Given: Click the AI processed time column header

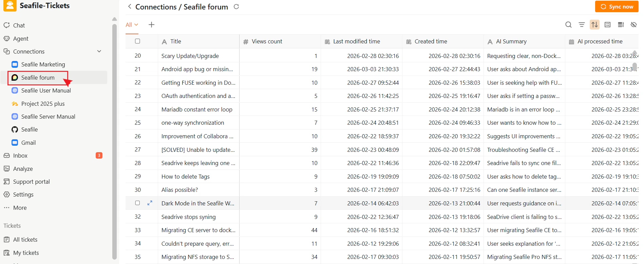Looking at the screenshot, I should click(x=602, y=41).
